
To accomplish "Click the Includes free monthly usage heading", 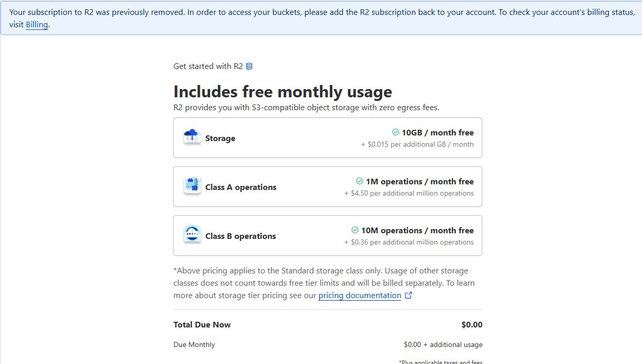I will point(283,92).
